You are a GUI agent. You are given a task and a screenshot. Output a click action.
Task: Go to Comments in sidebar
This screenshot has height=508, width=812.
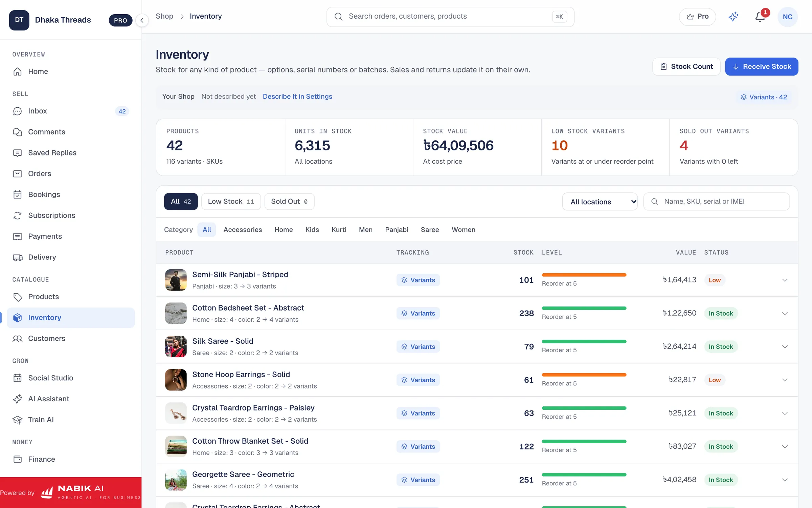coord(71,132)
